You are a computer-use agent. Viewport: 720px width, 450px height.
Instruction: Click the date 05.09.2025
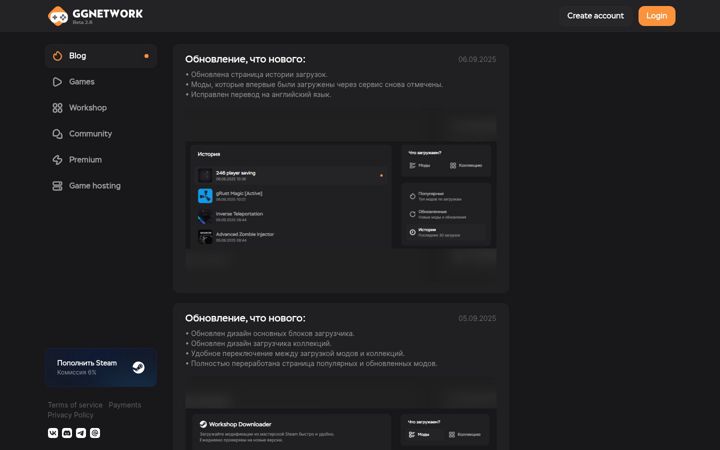tap(477, 318)
